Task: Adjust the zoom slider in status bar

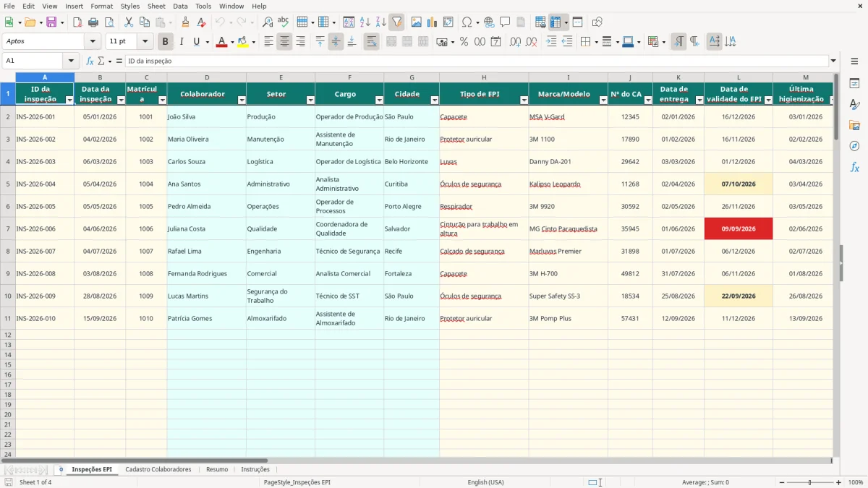Action: pyautogui.click(x=809, y=482)
